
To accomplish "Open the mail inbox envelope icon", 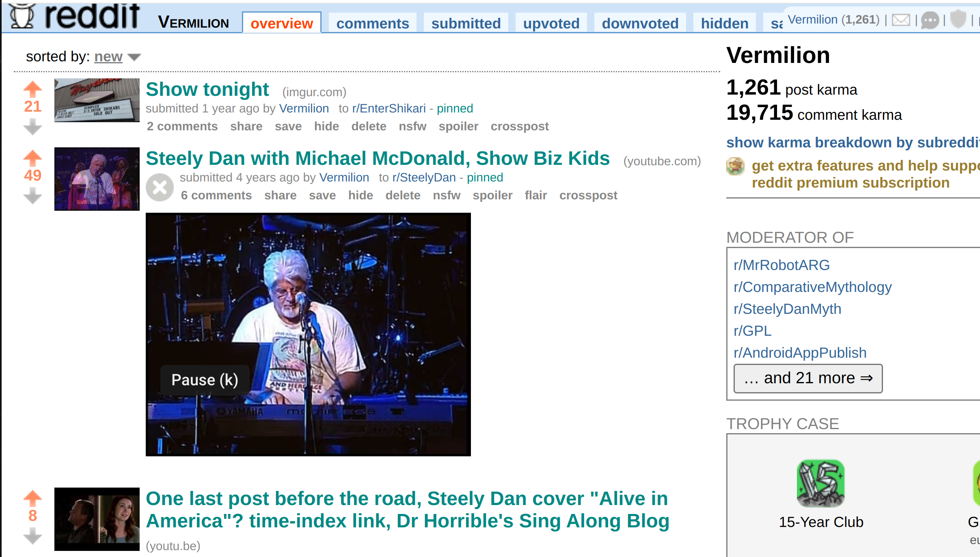I will click(x=901, y=20).
